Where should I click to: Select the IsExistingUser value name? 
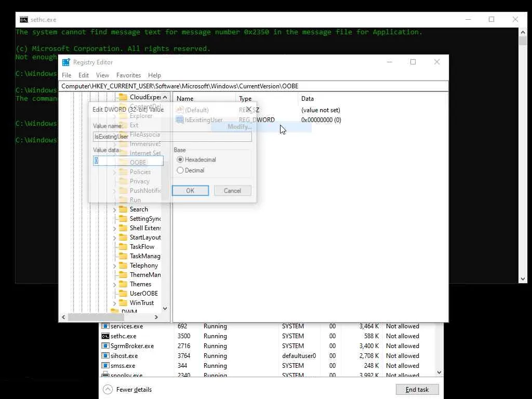pyautogui.click(x=204, y=120)
